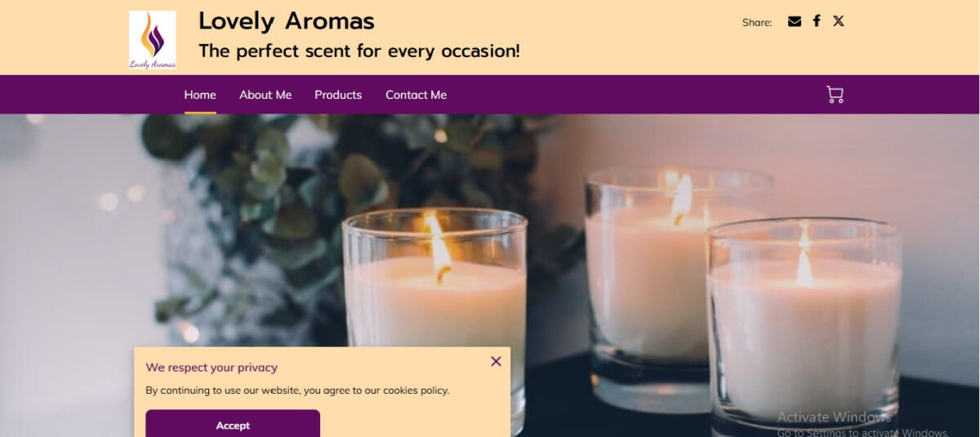Share the site via email envelope icon
The height and width of the screenshot is (437, 980).
coord(794,21)
